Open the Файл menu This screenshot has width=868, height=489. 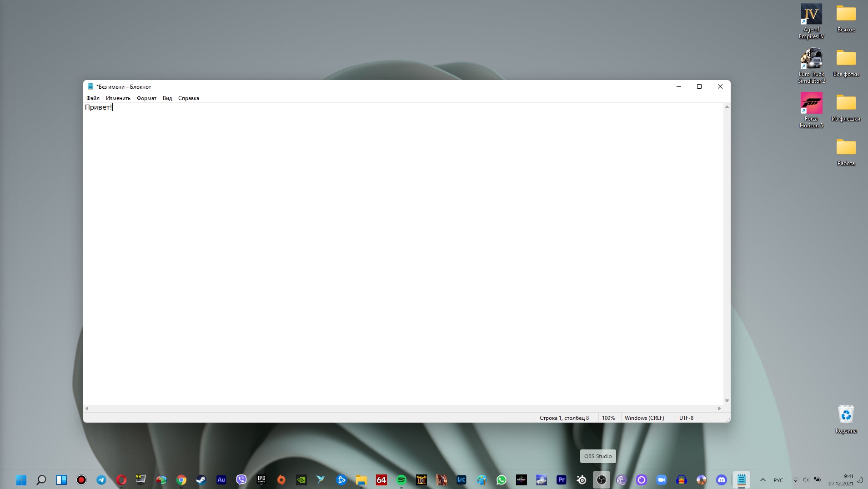tap(93, 98)
